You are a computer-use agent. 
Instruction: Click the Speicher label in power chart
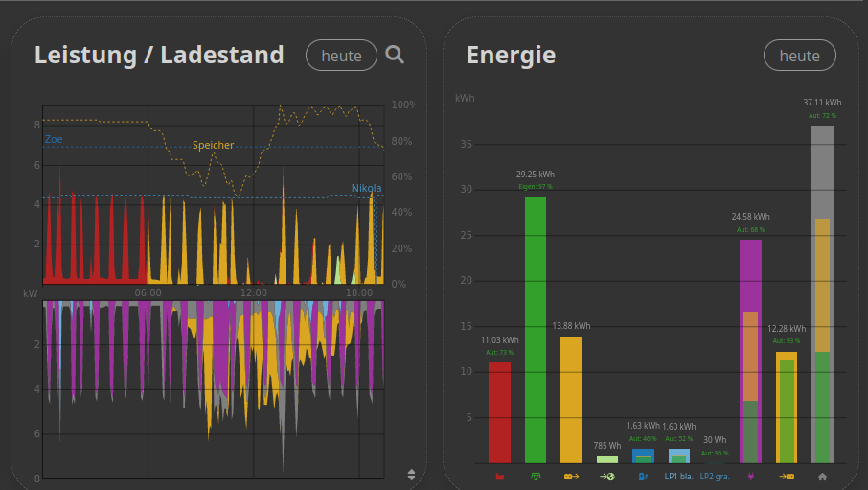tap(213, 145)
